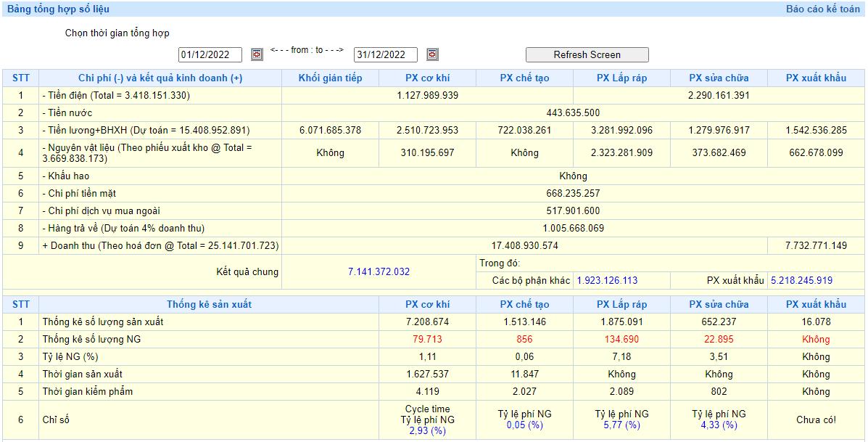The height and width of the screenshot is (442, 868).
Task: Click the 4,33 (%) NG cost ratio
Action: pyautogui.click(x=719, y=425)
